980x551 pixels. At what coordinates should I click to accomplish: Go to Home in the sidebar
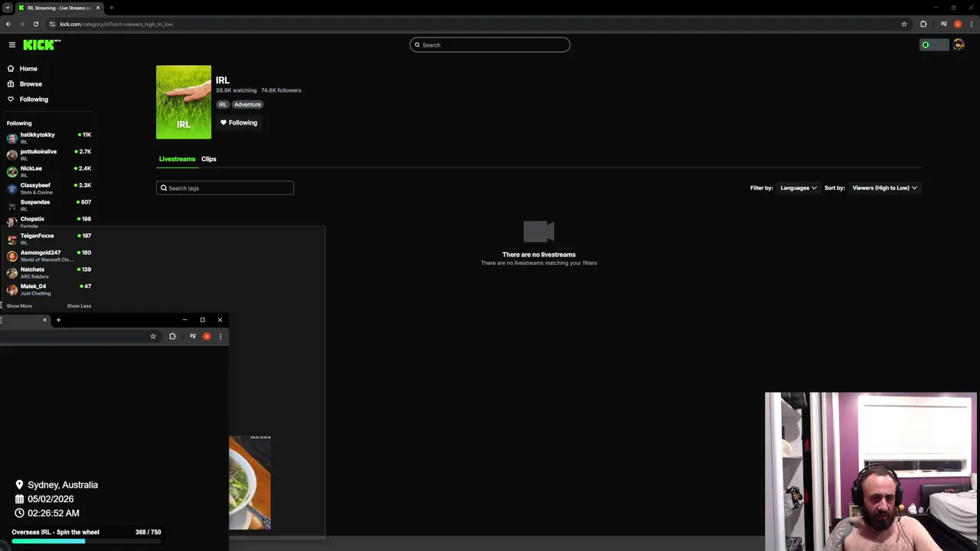tap(28, 69)
